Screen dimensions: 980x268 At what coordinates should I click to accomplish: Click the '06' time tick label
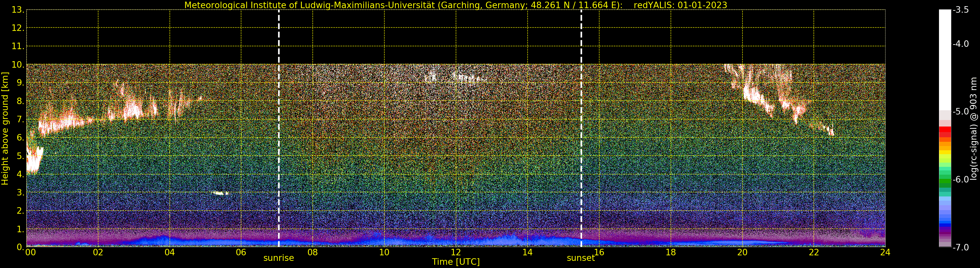(x=241, y=252)
